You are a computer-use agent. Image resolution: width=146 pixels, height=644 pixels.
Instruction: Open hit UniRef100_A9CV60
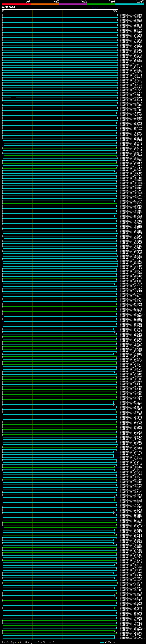click(x=131, y=170)
